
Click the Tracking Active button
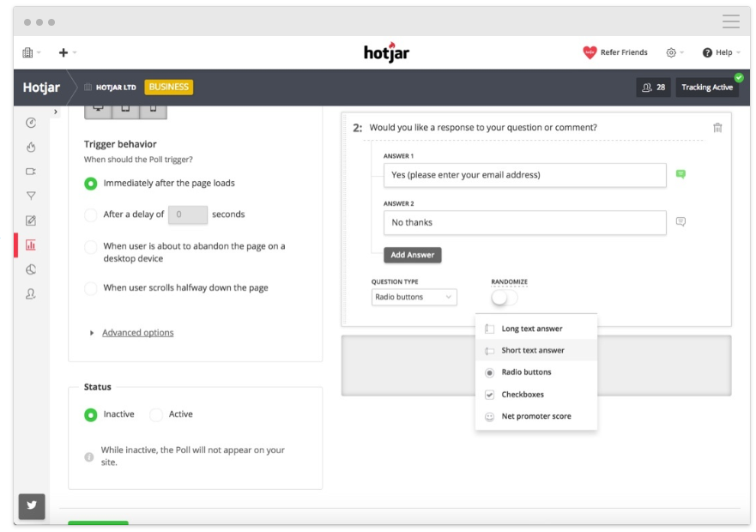[707, 88]
